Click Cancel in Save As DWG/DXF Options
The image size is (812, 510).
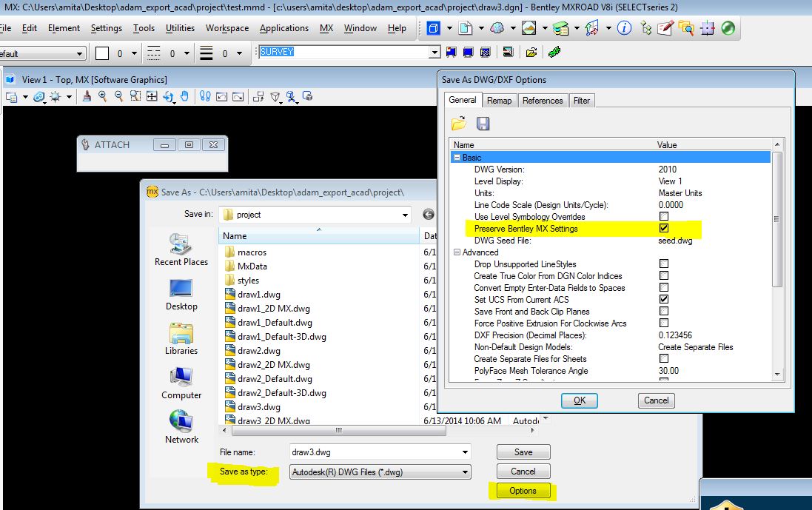pyautogui.click(x=656, y=400)
